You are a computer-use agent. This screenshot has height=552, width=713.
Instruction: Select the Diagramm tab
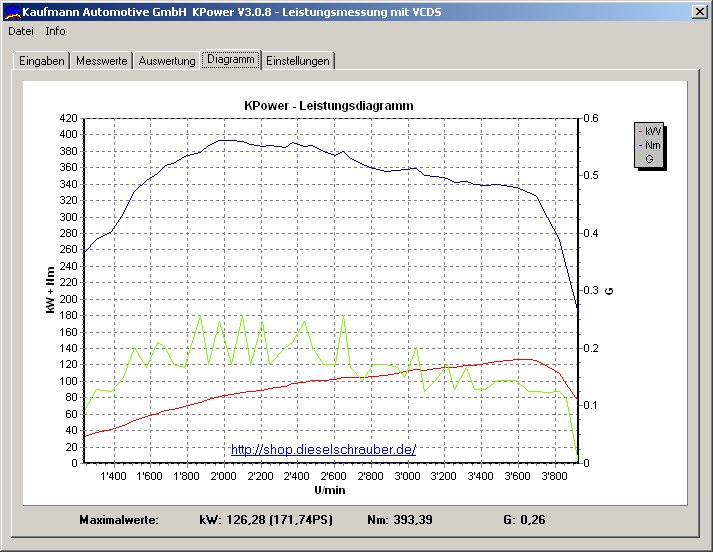click(231, 59)
